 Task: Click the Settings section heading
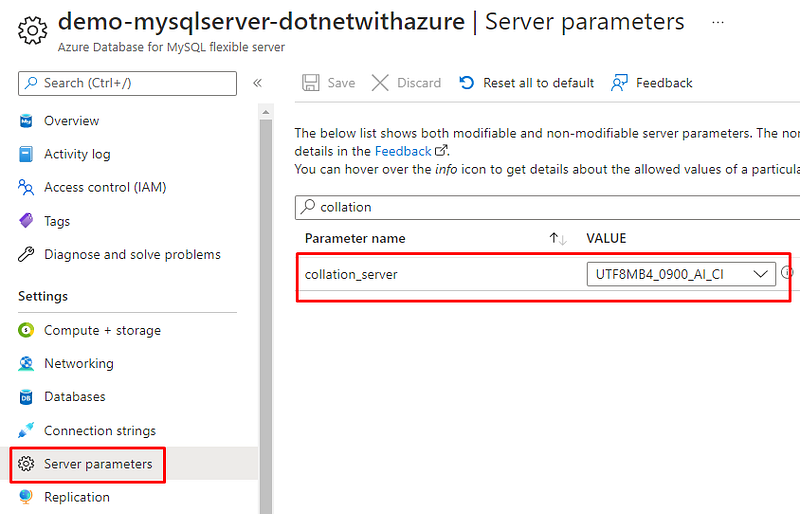[x=43, y=296]
